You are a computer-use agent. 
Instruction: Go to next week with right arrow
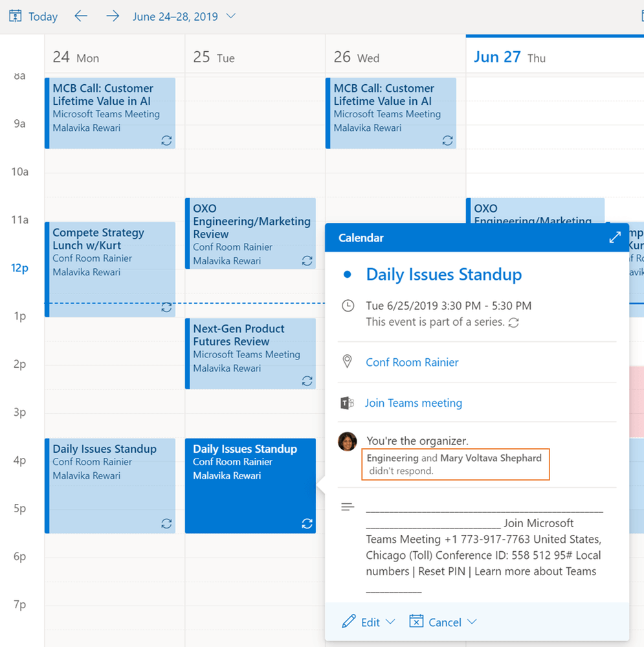(113, 16)
